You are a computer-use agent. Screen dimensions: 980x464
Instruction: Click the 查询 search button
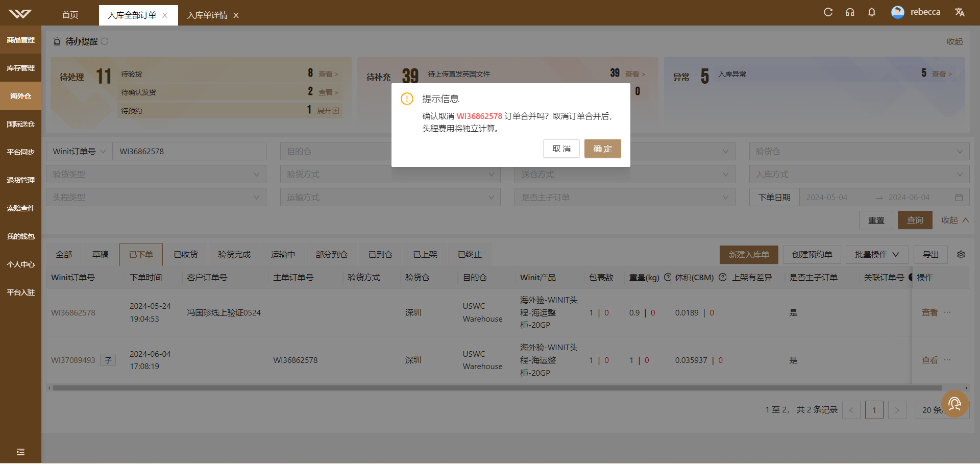(915, 220)
